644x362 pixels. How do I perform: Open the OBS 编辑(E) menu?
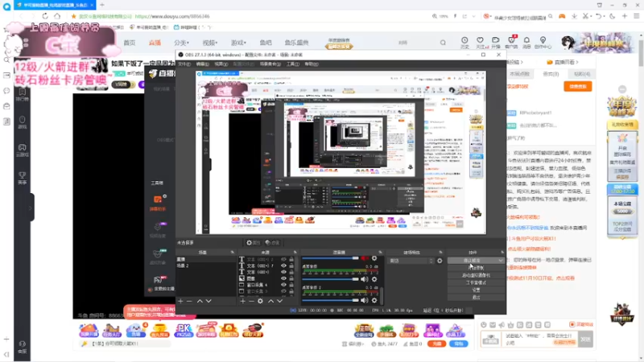[203, 64]
